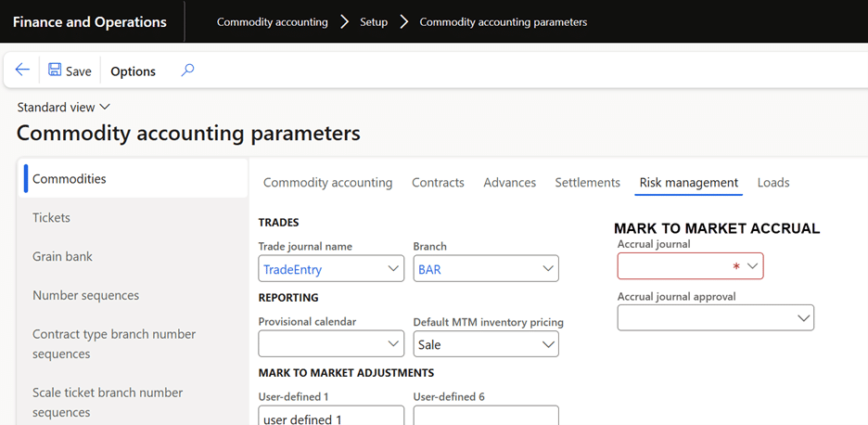868x425 pixels.
Task: Open the Accrual journal dropdown
Action: point(752,266)
